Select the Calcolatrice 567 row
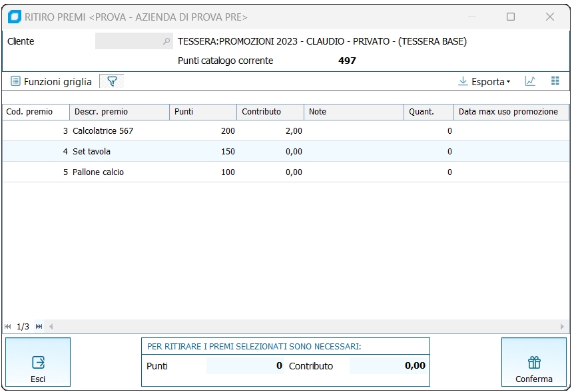572x392 pixels. (286, 131)
